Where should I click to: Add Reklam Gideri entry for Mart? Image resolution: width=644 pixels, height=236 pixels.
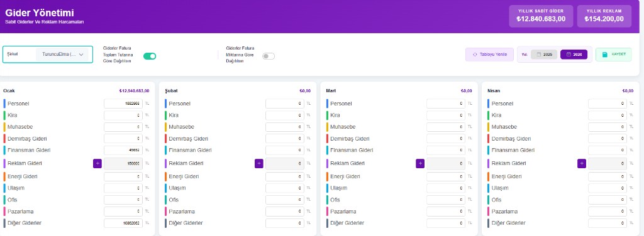click(x=419, y=163)
